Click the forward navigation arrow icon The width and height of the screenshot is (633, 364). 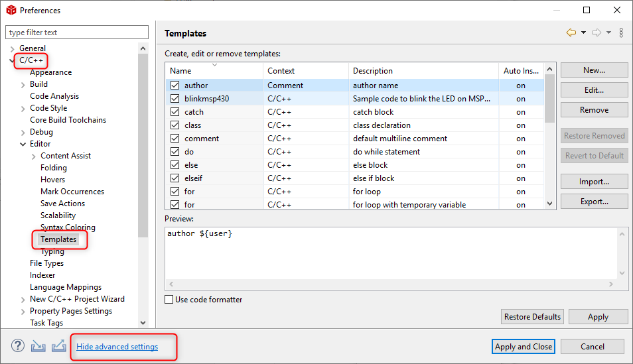[597, 32]
